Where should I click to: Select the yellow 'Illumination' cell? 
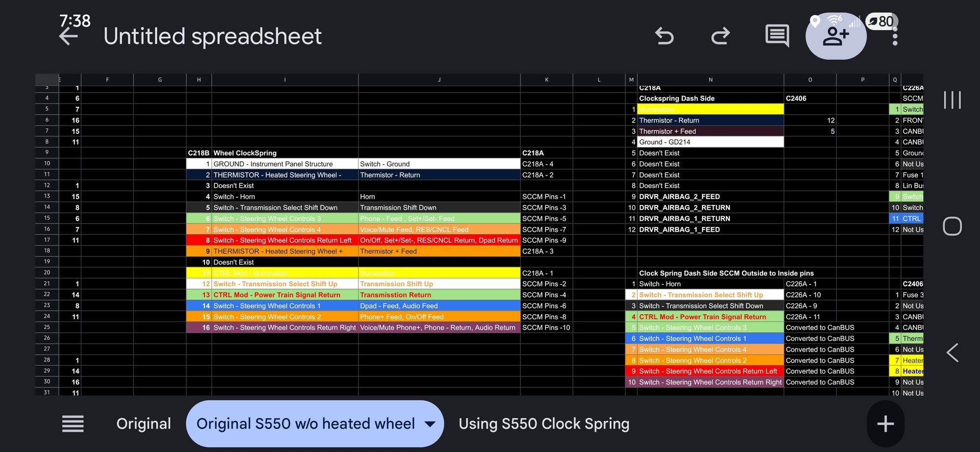pos(710,109)
